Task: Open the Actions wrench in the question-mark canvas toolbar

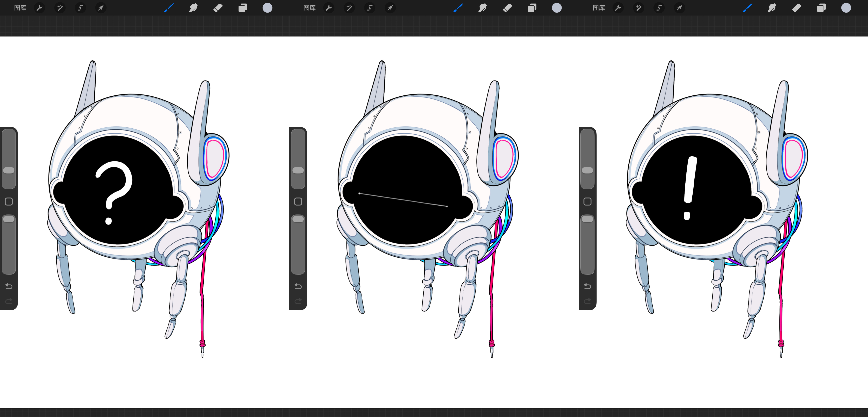Action: pyautogui.click(x=39, y=8)
